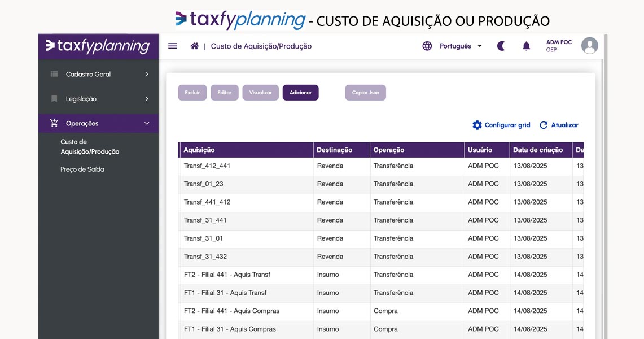The image size is (644, 339).
Task: Collapse the Operações section
Action: (147, 123)
